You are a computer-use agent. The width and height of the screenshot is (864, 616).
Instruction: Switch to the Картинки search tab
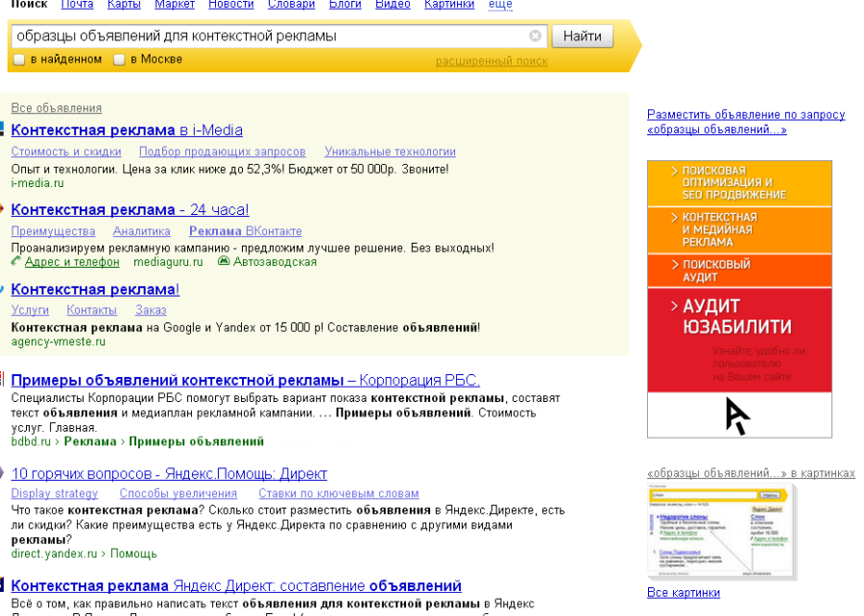(x=449, y=5)
